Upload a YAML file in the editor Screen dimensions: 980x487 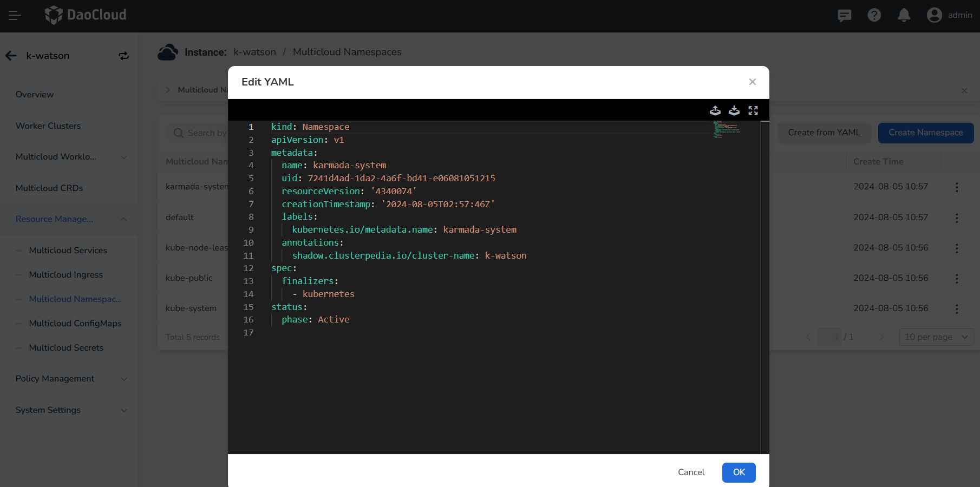point(715,110)
